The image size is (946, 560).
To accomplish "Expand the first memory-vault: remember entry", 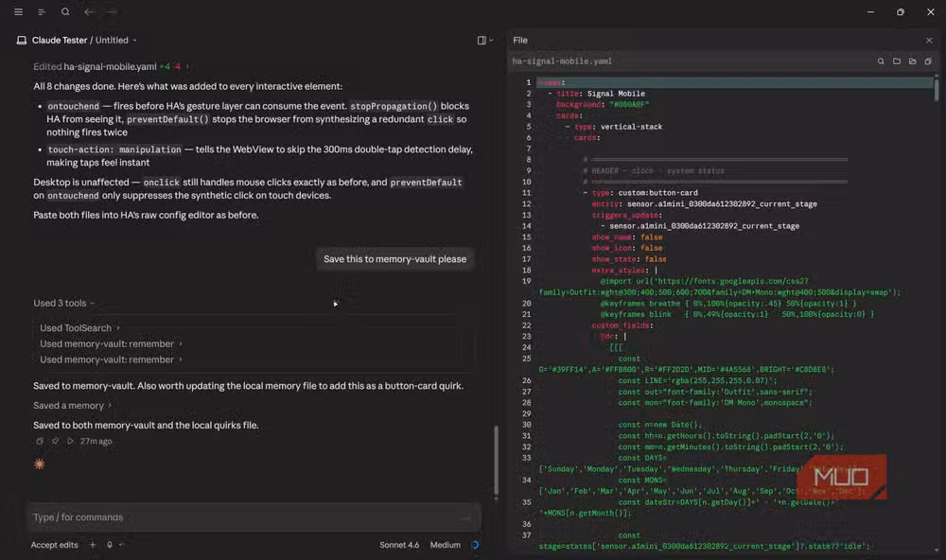I will point(111,343).
